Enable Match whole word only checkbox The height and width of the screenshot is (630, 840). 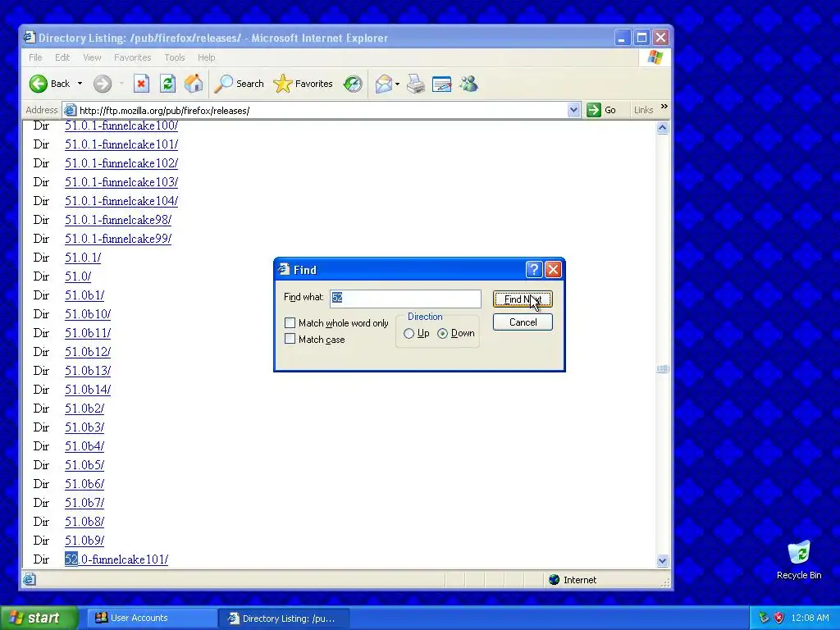pos(290,322)
